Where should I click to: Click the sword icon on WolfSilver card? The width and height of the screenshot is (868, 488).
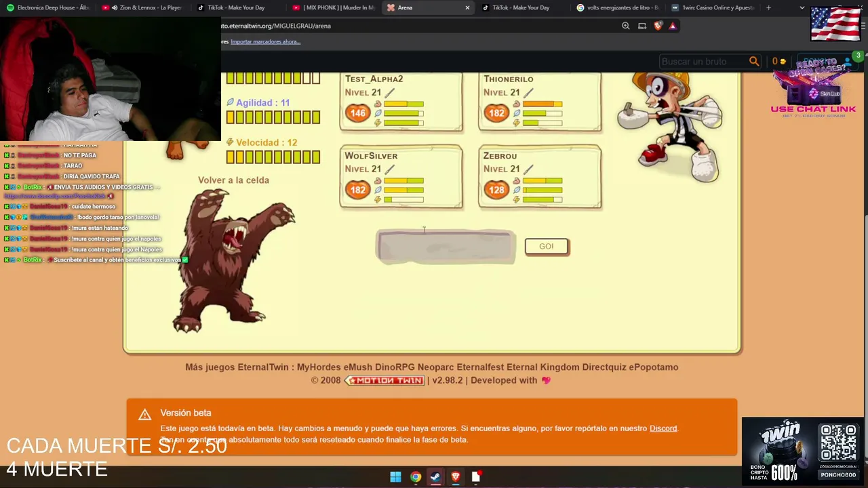390,169
